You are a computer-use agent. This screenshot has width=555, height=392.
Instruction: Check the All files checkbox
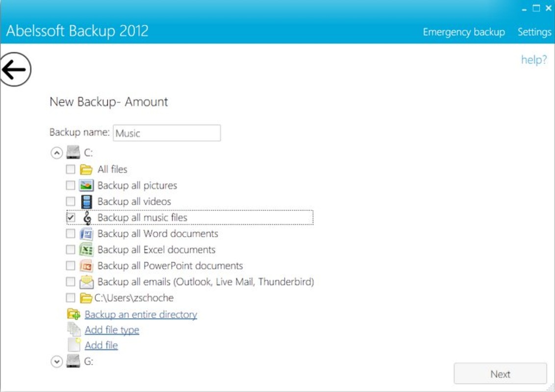pyautogui.click(x=71, y=169)
